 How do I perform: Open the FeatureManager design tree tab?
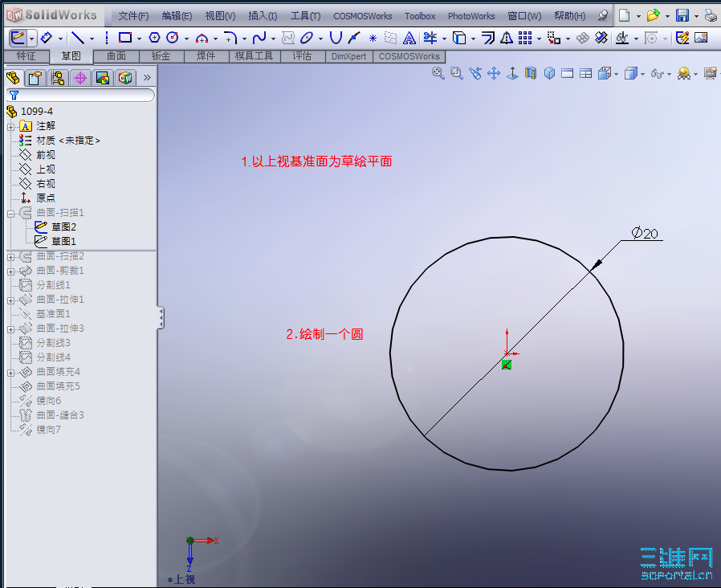point(14,78)
